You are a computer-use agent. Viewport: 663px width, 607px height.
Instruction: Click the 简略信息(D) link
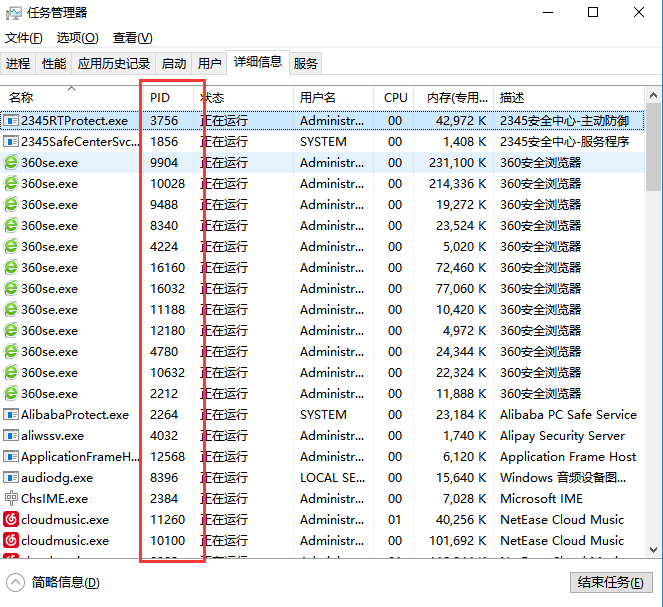tap(66, 583)
